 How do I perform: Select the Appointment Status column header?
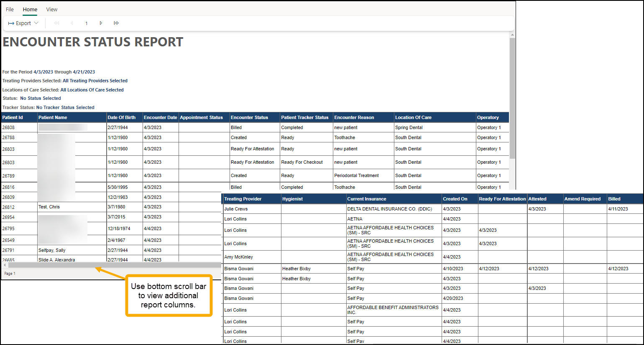point(204,117)
